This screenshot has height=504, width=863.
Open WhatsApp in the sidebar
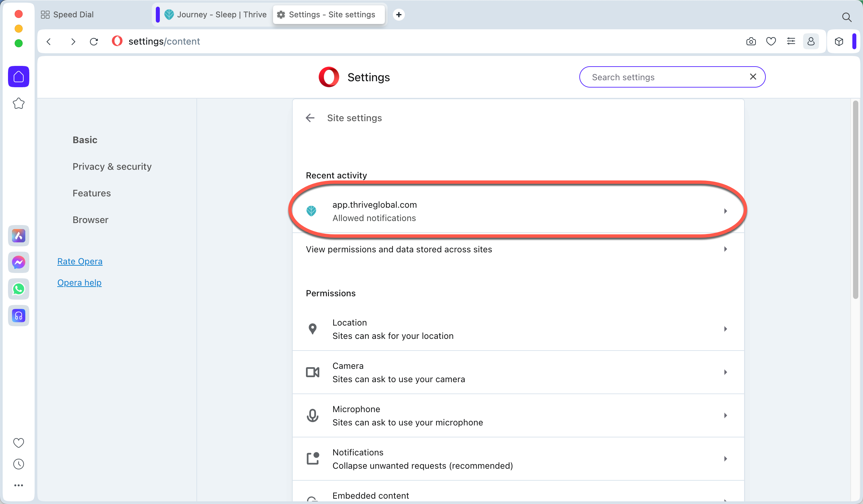[19, 289]
